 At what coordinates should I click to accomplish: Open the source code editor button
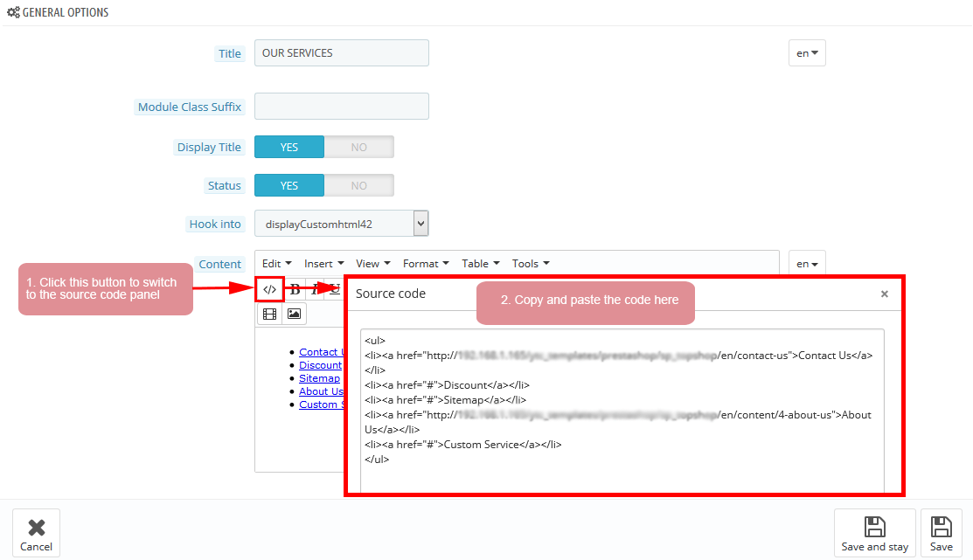coord(269,290)
